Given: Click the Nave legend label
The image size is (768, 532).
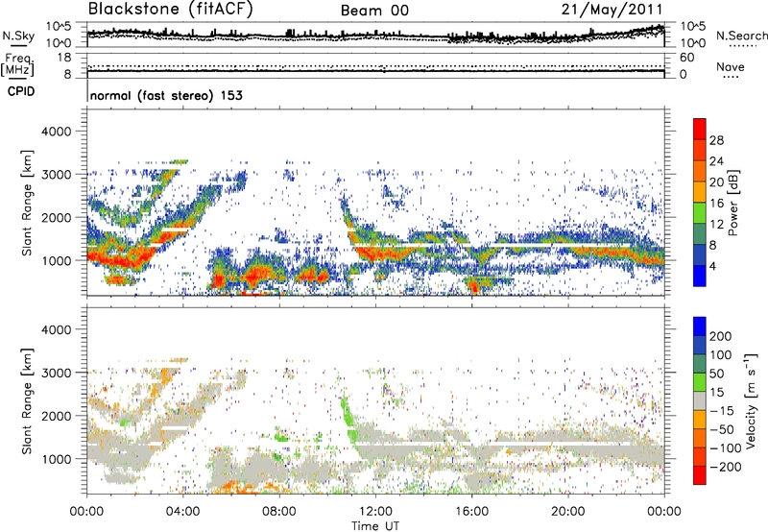Looking at the screenshot, I should tap(730, 66).
